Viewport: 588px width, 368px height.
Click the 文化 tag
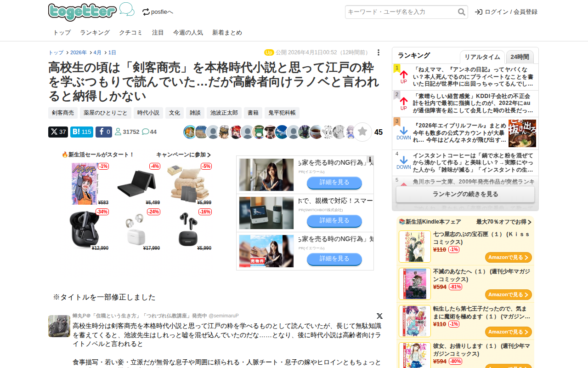click(175, 113)
